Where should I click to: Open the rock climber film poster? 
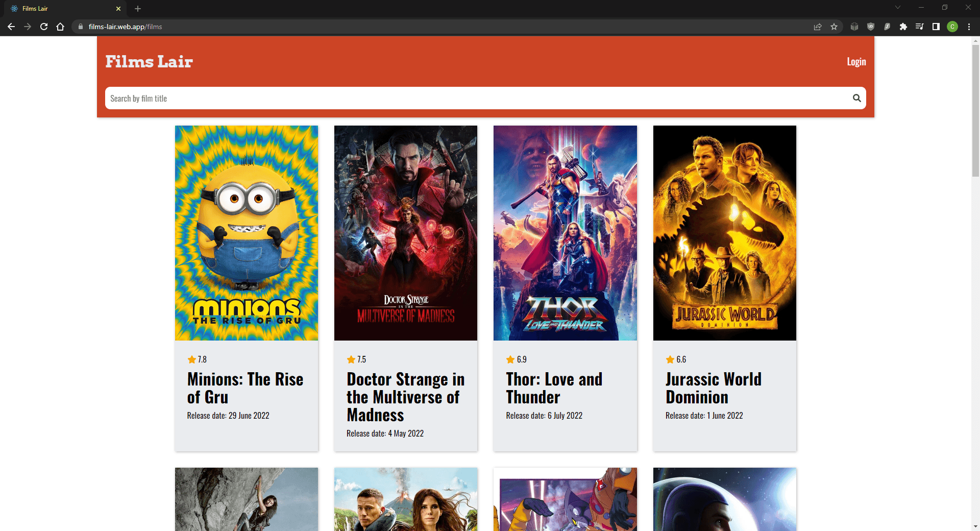pyautogui.click(x=247, y=499)
